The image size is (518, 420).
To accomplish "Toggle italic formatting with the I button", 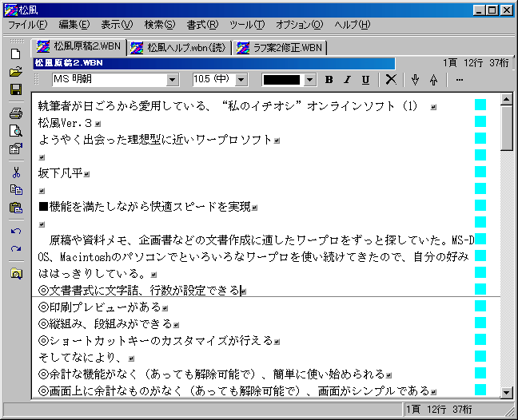I will (347, 80).
